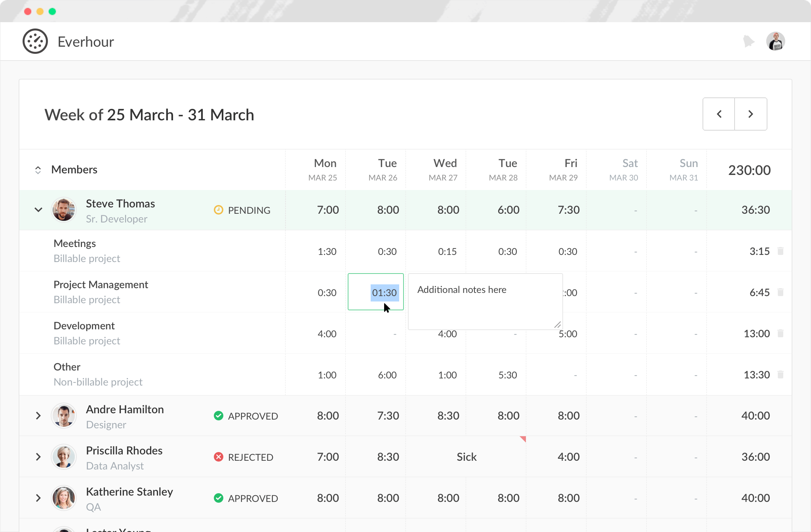Sort using the Members column arrows
The height and width of the screenshot is (532, 811).
pyautogui.click(x=38, y=170)
